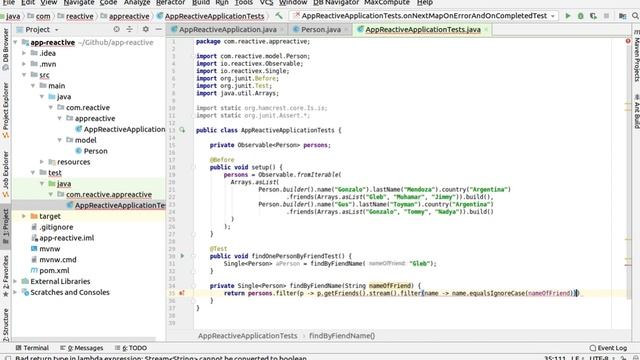Click UTF-8 encoding in status bar
The height and width of the screenshot is (360, 640).
click(x=599, y=358)
